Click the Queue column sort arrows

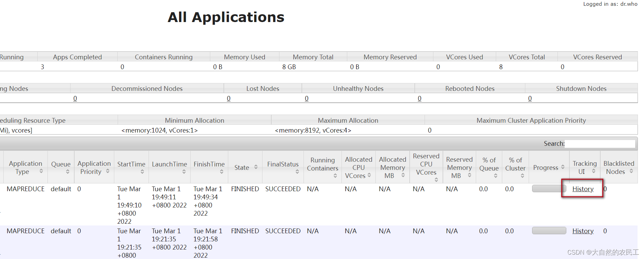click(68, 172)
